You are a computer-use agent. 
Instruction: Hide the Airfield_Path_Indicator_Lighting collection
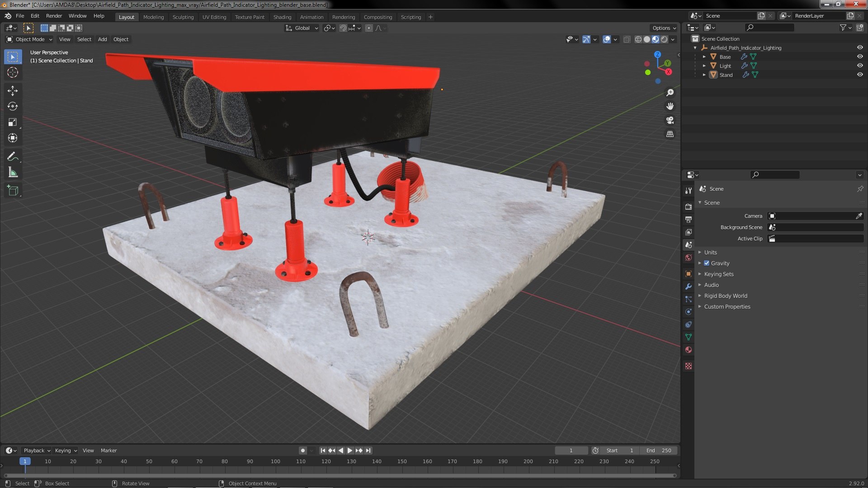tap(860, 47)
